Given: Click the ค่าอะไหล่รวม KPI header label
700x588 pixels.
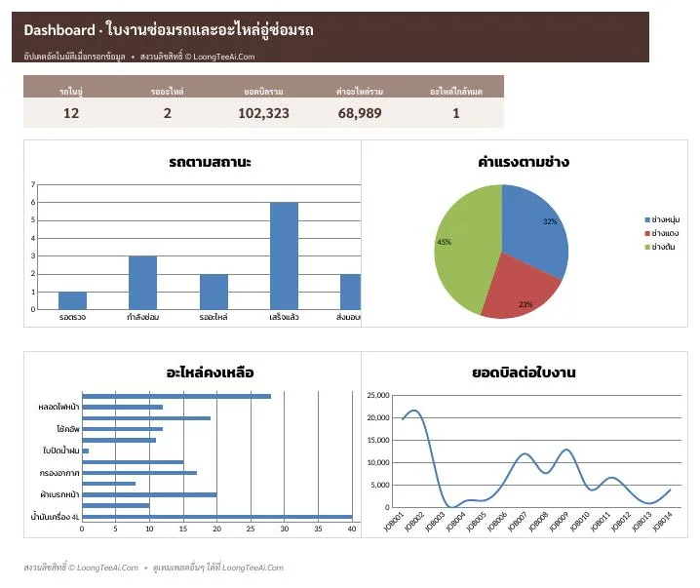Looking at the screenshot, I should (360, 91).
